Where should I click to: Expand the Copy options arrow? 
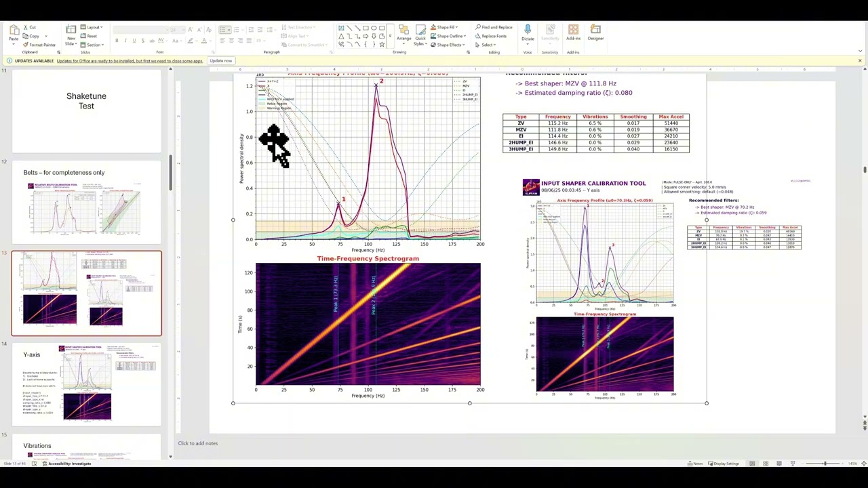click(x=46, y=36)
